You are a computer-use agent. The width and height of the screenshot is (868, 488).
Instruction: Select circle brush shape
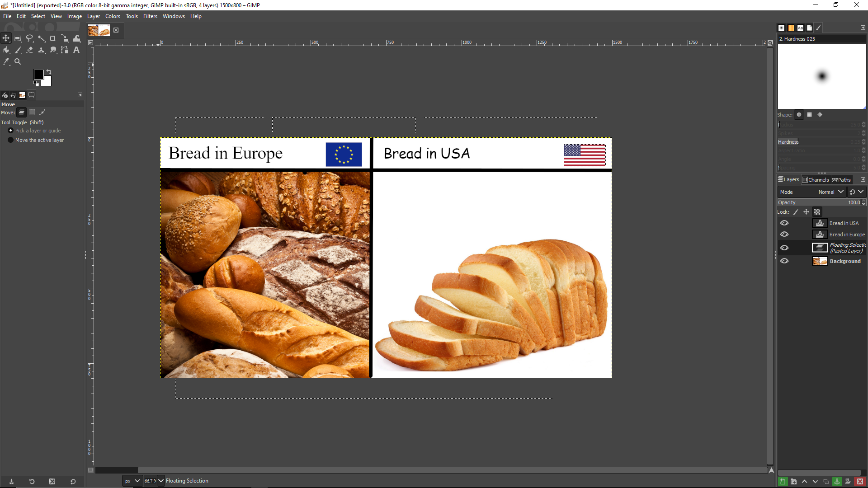pos(799,115)
